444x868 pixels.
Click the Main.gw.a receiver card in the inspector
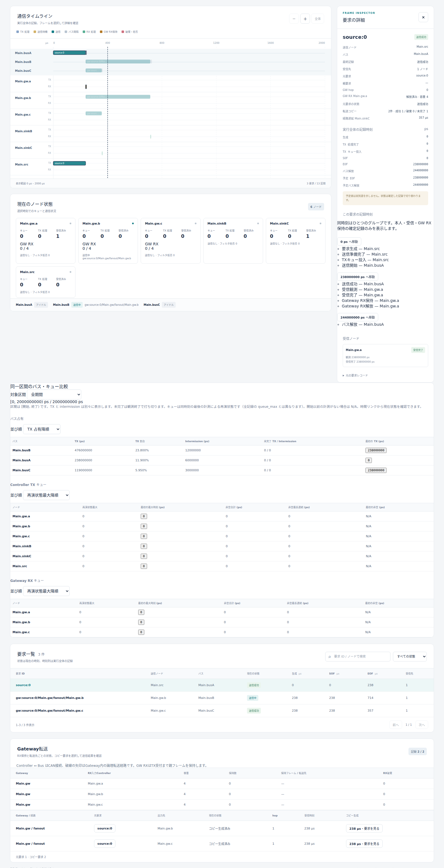(385, 355)
